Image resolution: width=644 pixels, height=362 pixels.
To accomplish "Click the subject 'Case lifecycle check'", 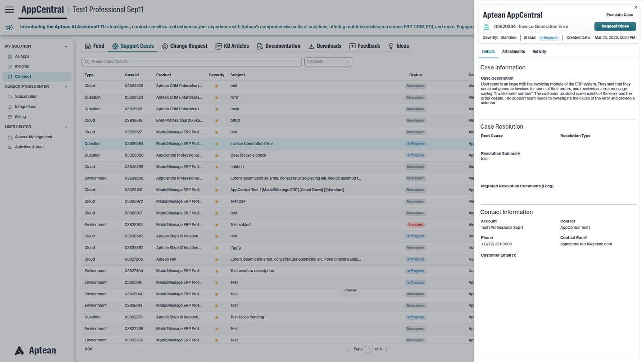I will (248, 155).
